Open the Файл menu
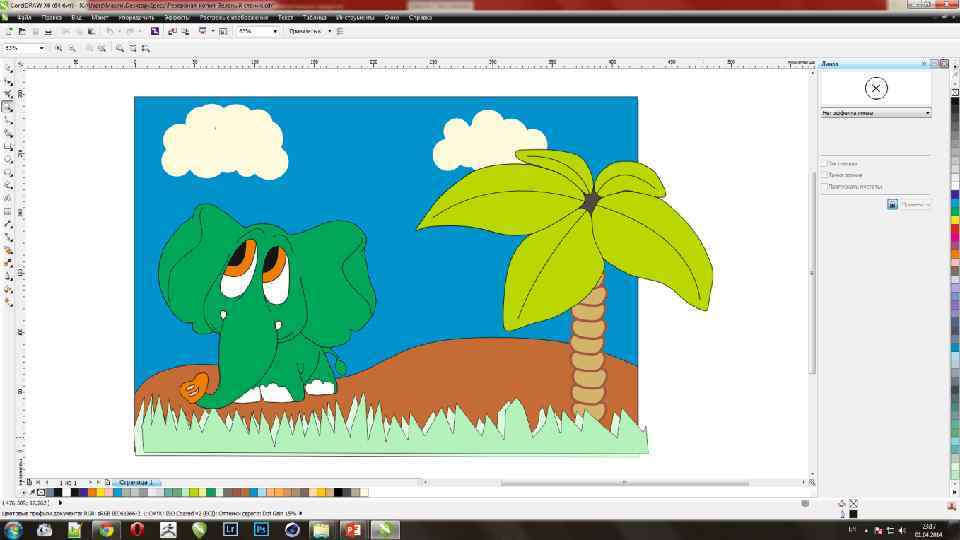 tap(24, 17)
